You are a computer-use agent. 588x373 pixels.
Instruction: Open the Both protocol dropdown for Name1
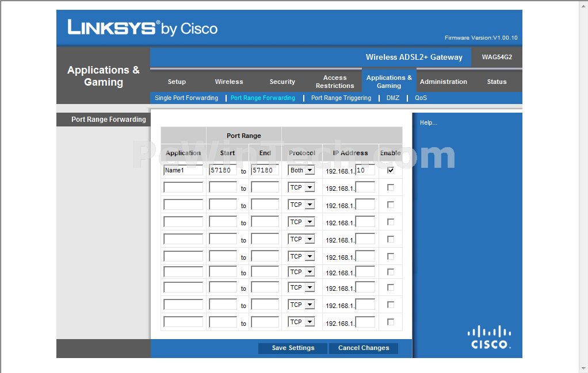point(301,170)
